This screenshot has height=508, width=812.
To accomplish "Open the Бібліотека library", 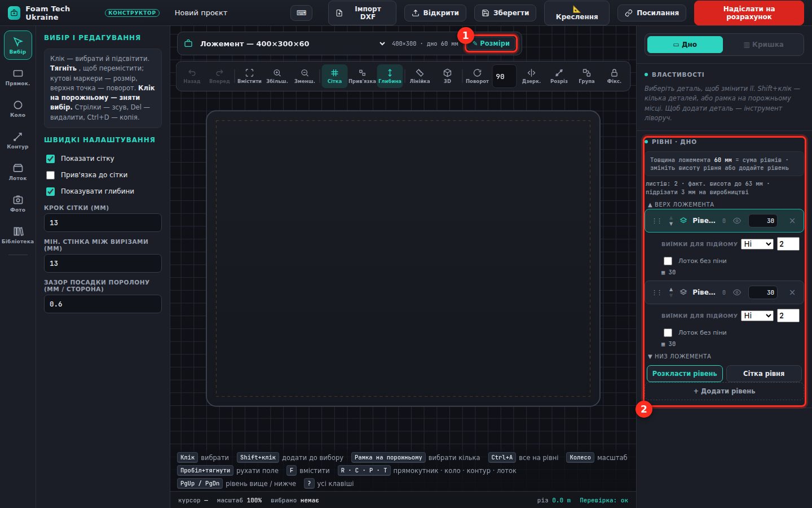I will [17, 235].
